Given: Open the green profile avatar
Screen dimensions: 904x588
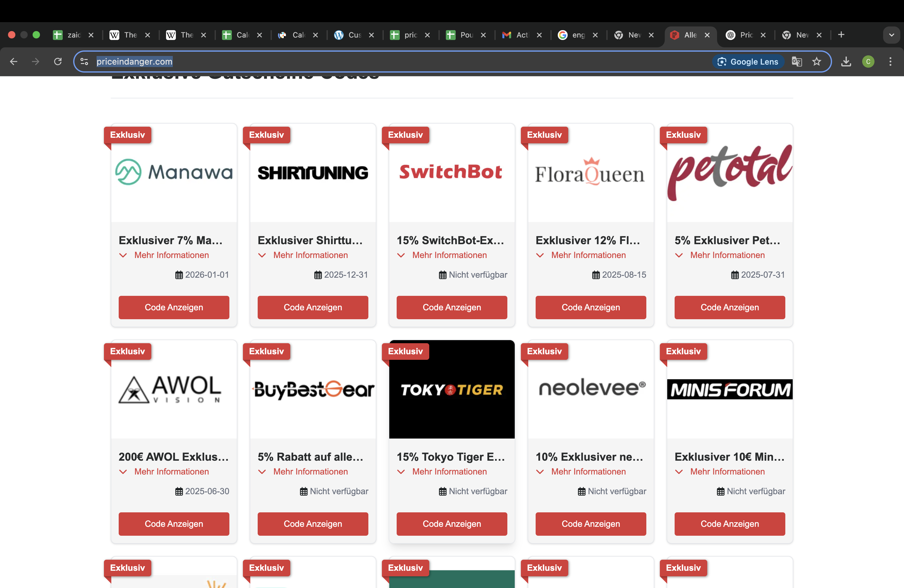Looking at the screenshot, I should point(868,62).
